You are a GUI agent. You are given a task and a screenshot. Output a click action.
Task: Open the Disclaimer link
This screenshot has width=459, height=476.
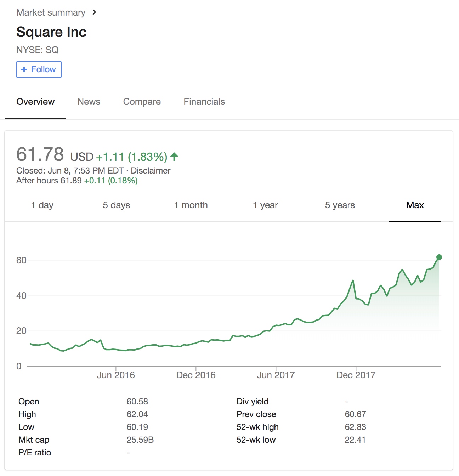pyautogui.click(x=151, y=171)
